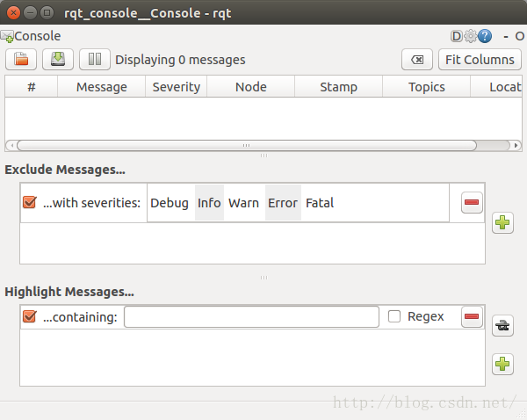
Task: Uncheck the containing highlight filter checkbox
Action: pyautogui.click(x=30, y=316)
